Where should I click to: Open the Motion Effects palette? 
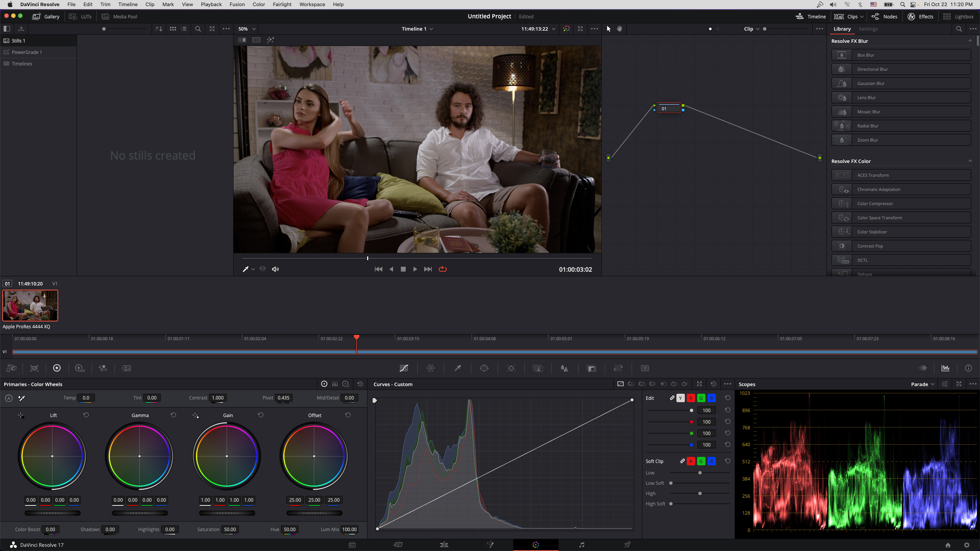pyautogui.click(x=126, y=368)
